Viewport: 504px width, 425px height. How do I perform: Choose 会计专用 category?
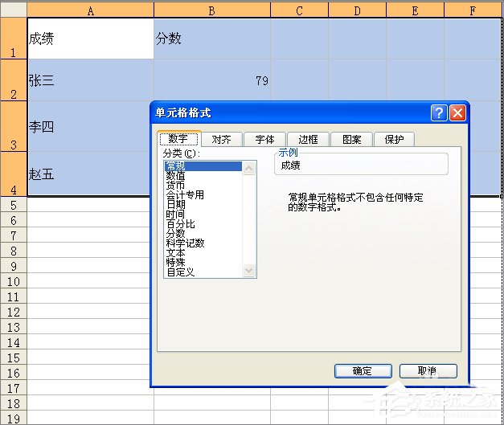click(203, 195)
